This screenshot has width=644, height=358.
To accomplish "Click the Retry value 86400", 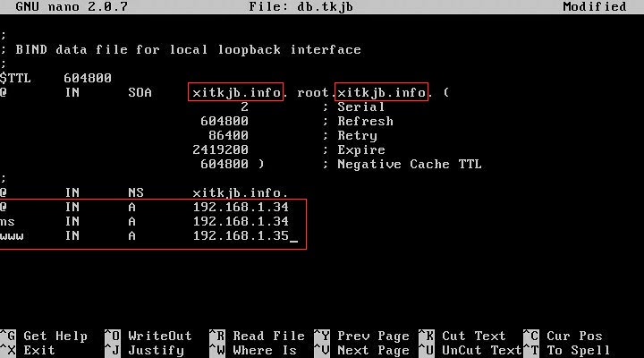I will 228,135.
